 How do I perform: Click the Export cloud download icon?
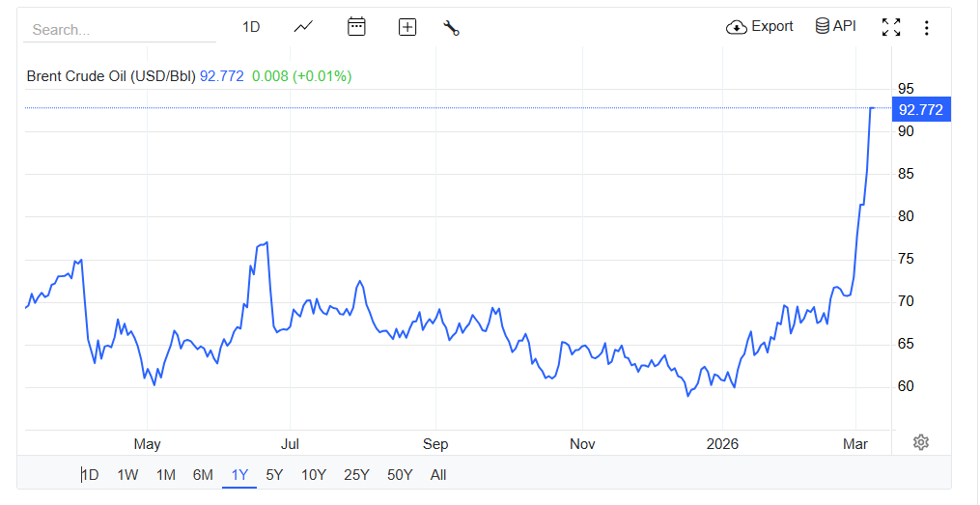click(737, 27)
